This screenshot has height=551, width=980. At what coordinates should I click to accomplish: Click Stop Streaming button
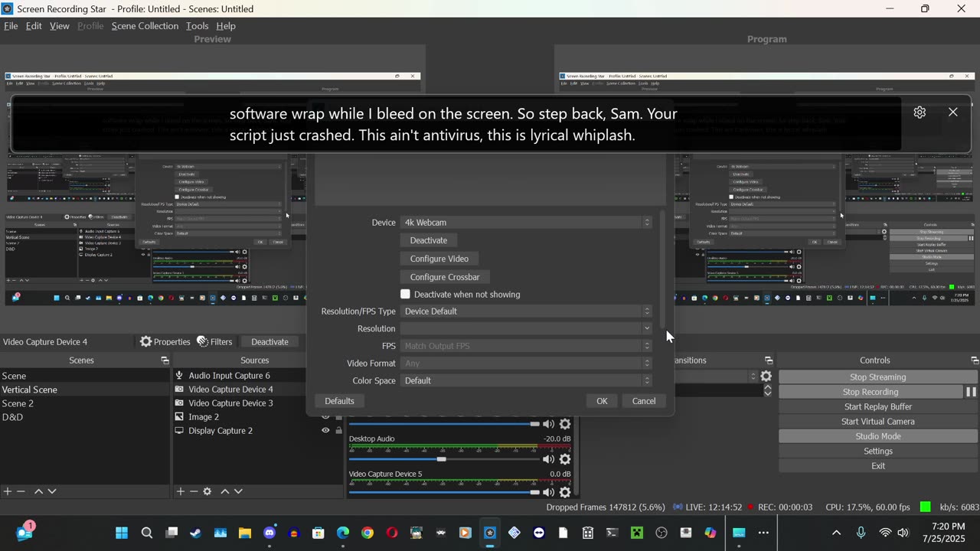(878, 377)
